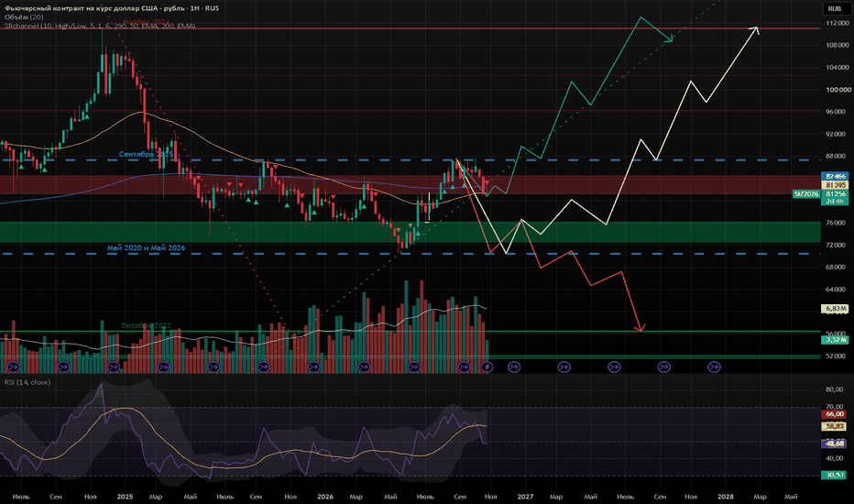This screenshot has width=854, height=504.
Task: Open the RUB currency selector
Action: tap(835, 8)
